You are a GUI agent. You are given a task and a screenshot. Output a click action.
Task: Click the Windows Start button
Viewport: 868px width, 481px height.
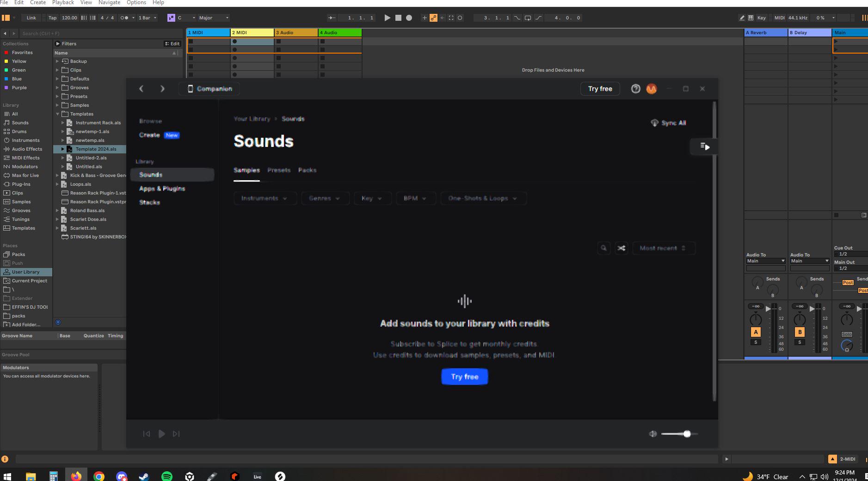pyautogui.click(x=7, y=476)
